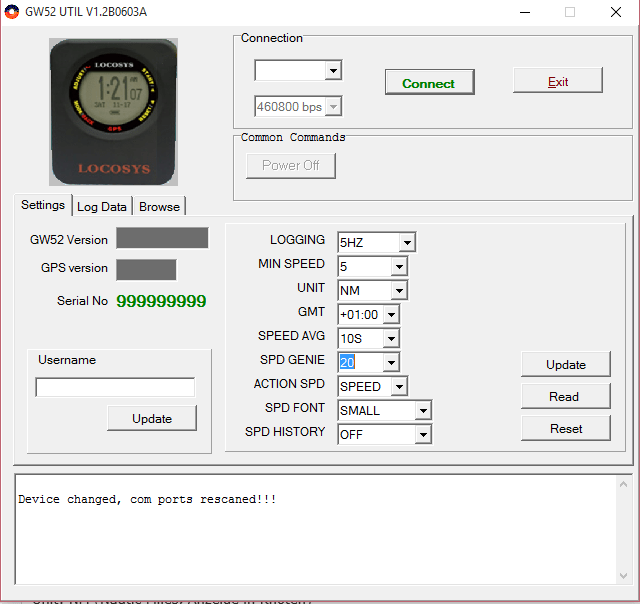Viewport: 640px width, 604px height.
Task: Expand the SPD FONT dropdown
Action: click(x=423, y=411)
